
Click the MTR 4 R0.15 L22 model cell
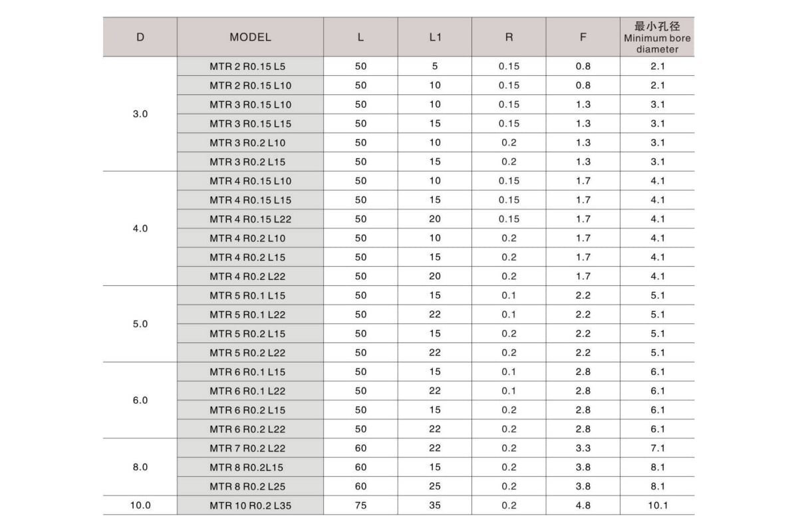250,219
